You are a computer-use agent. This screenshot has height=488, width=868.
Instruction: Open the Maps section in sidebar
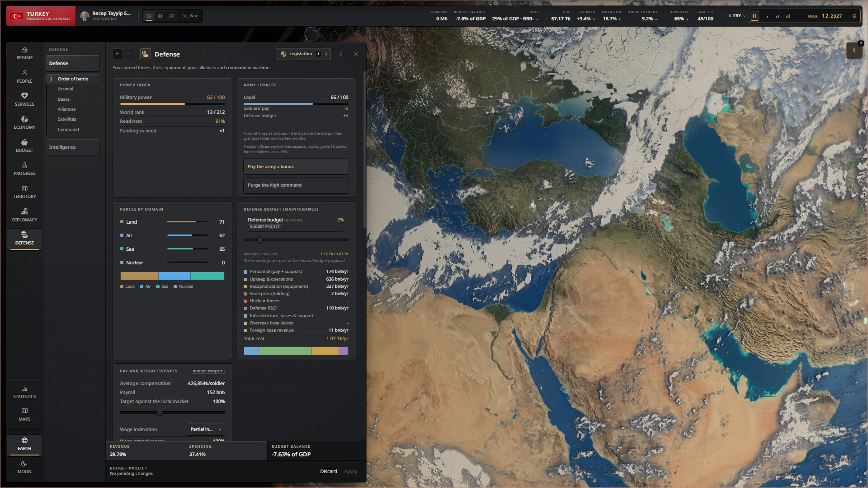click(x=24, y=414)
